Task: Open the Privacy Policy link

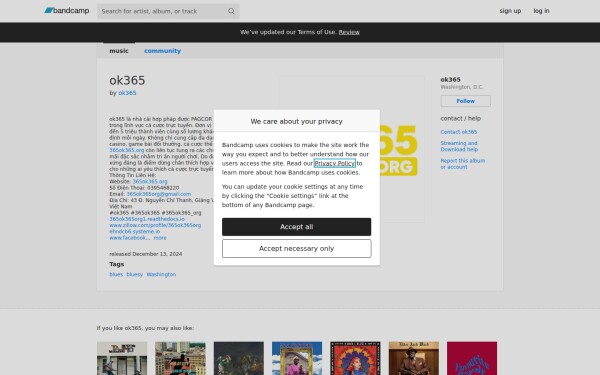Action: 334,163
